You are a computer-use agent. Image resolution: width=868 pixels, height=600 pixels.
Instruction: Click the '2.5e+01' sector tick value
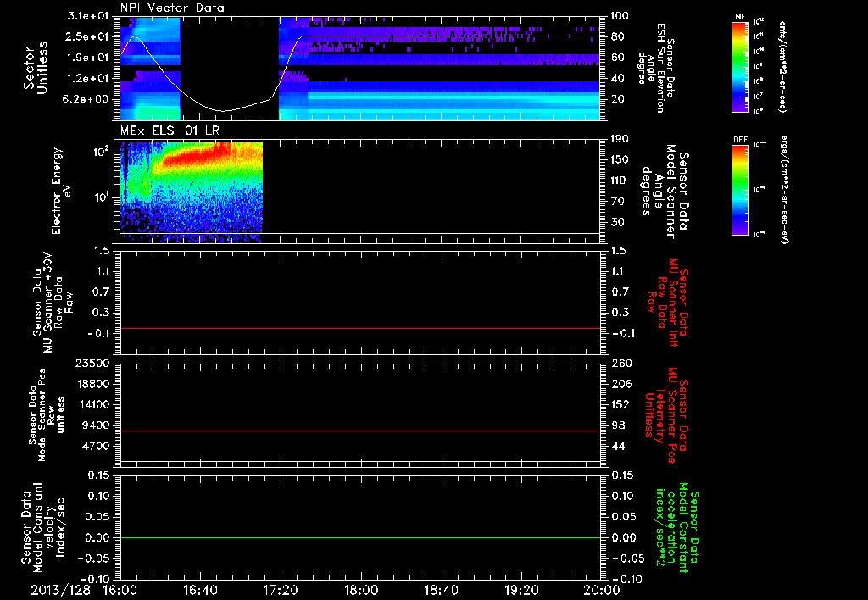pyautogui.click(x=88, y=36)
